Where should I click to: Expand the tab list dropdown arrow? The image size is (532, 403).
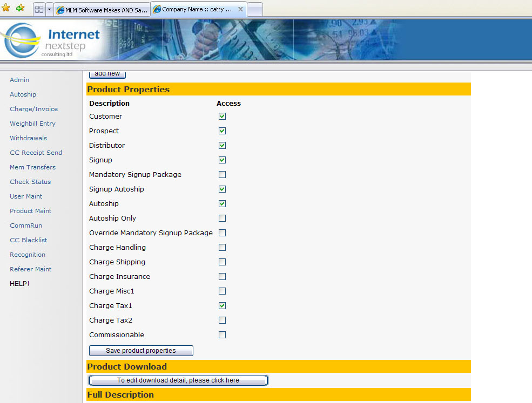click(49, 10)
